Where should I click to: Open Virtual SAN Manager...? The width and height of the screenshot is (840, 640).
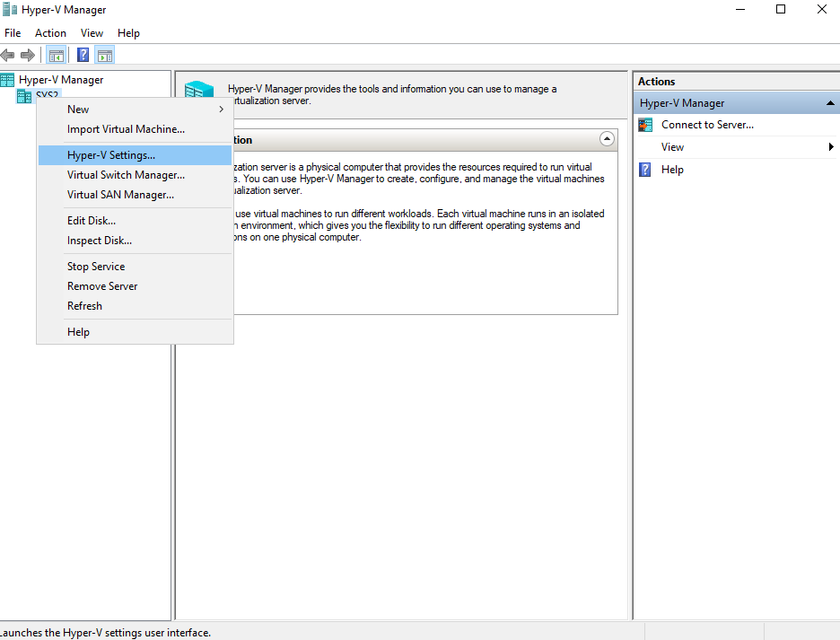point(135,195)
